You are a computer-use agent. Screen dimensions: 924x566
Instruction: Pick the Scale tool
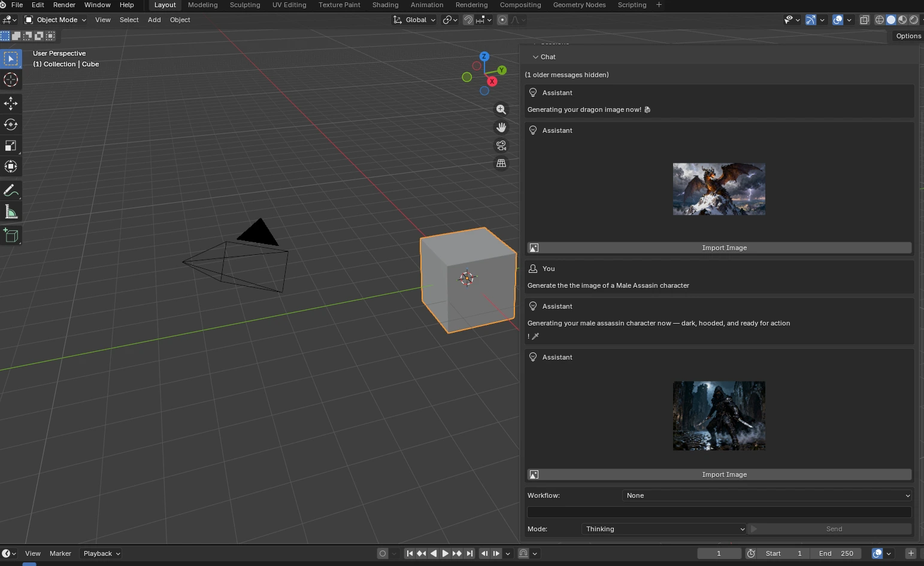coord(11,145)
